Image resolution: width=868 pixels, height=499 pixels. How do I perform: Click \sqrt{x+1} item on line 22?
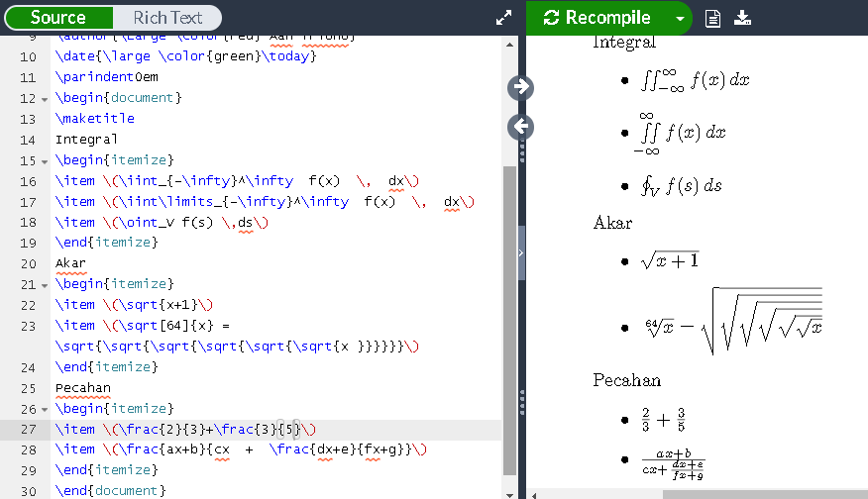134,305
